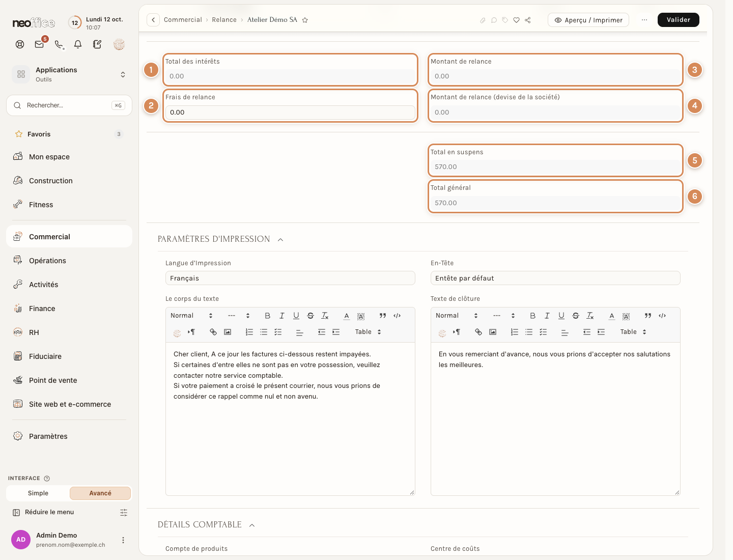Click the Frais de relance input field
This screenshot has width=733, height=560.
(290, 113)
